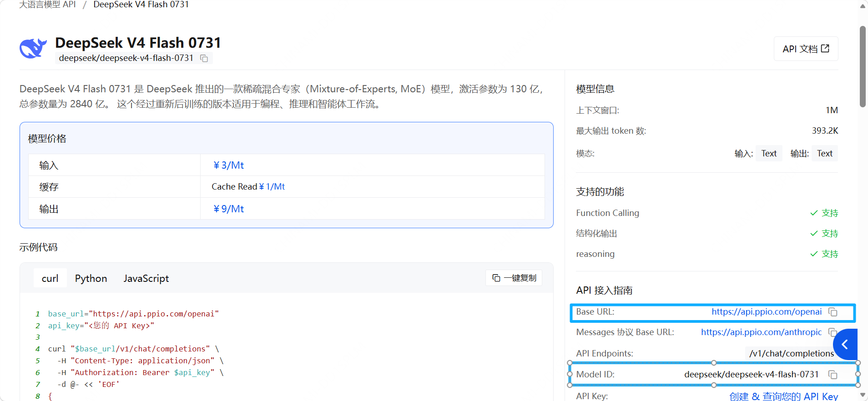
Task: Open 创建 & 查询您的 API Key link
Action: pyautogui.click(x=783, y=396)
